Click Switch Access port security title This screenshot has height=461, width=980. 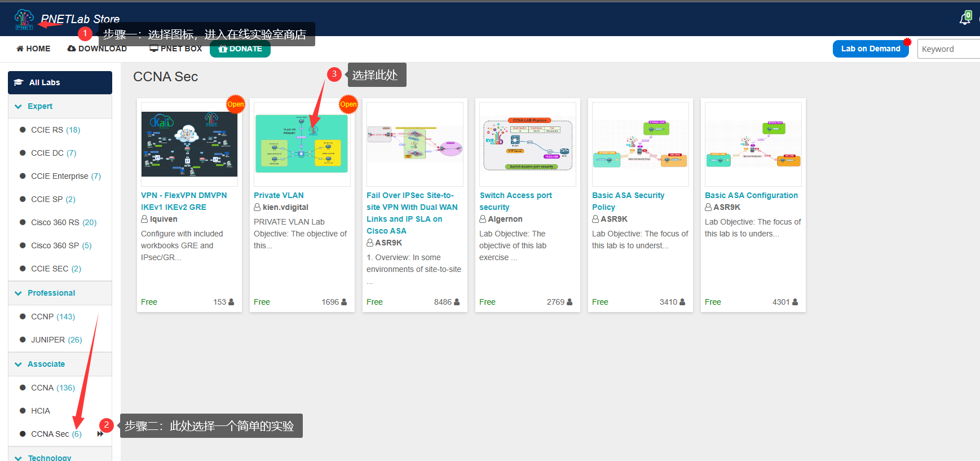tap(515, 201)
